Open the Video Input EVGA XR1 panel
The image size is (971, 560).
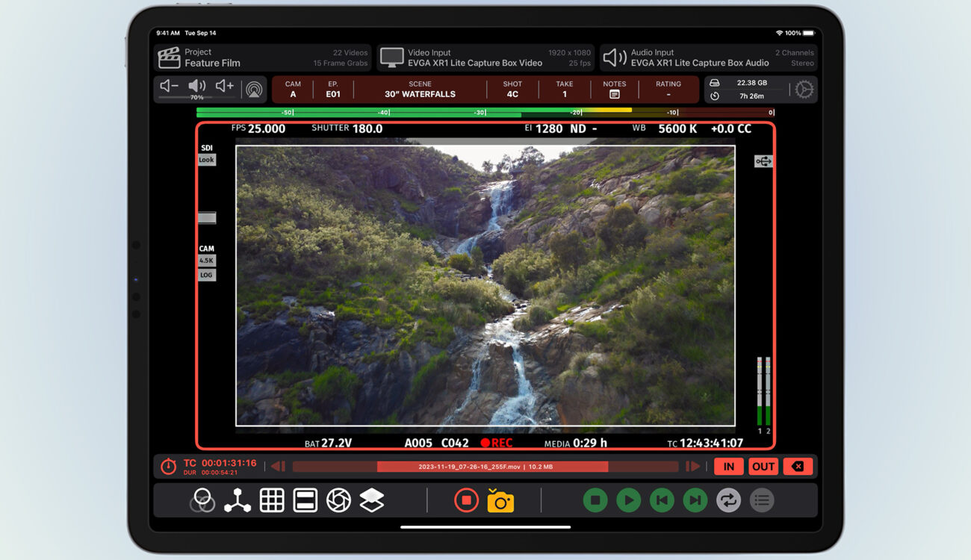[x=484, y=57]
